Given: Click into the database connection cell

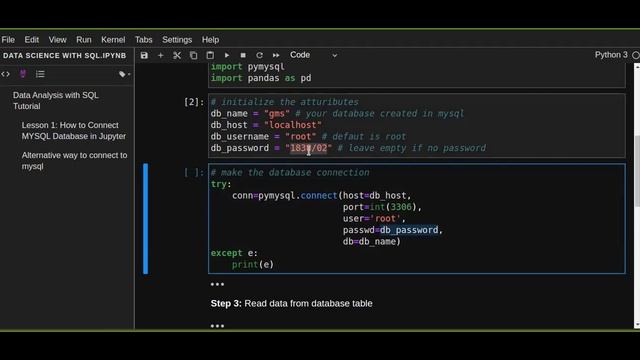Looking at the screenshot, I should (416, 218).
